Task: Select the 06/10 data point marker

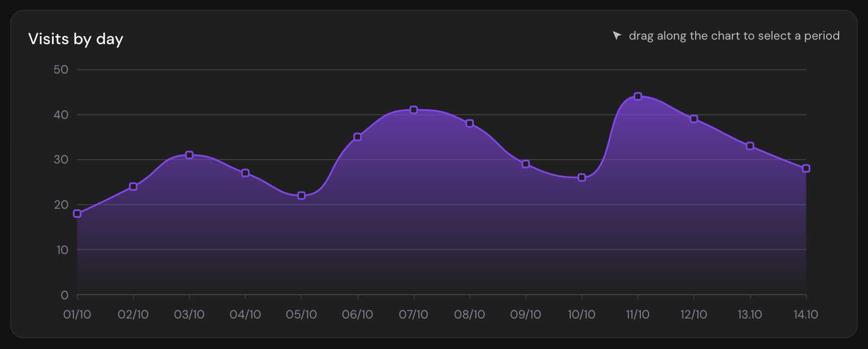Action: point(358,137)
